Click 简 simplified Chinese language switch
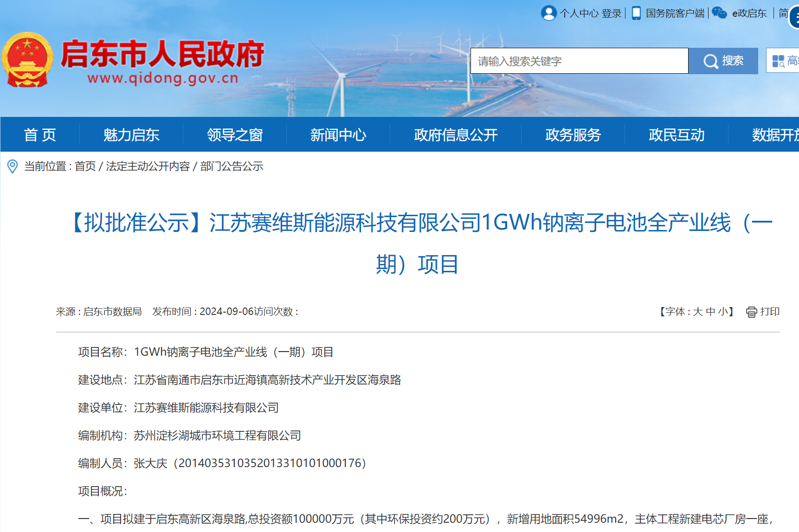799x532 pixels. 784,13
